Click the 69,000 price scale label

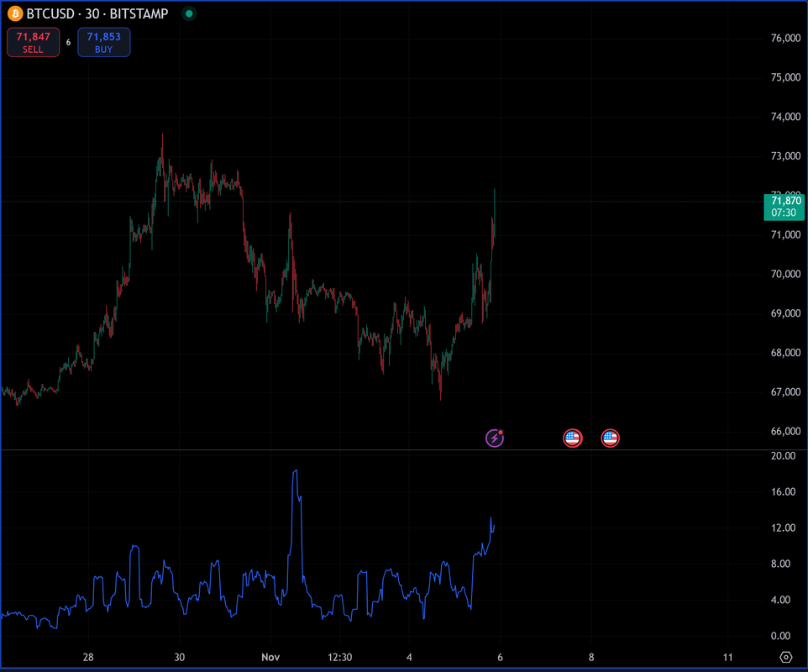click(x=785, y=313)
